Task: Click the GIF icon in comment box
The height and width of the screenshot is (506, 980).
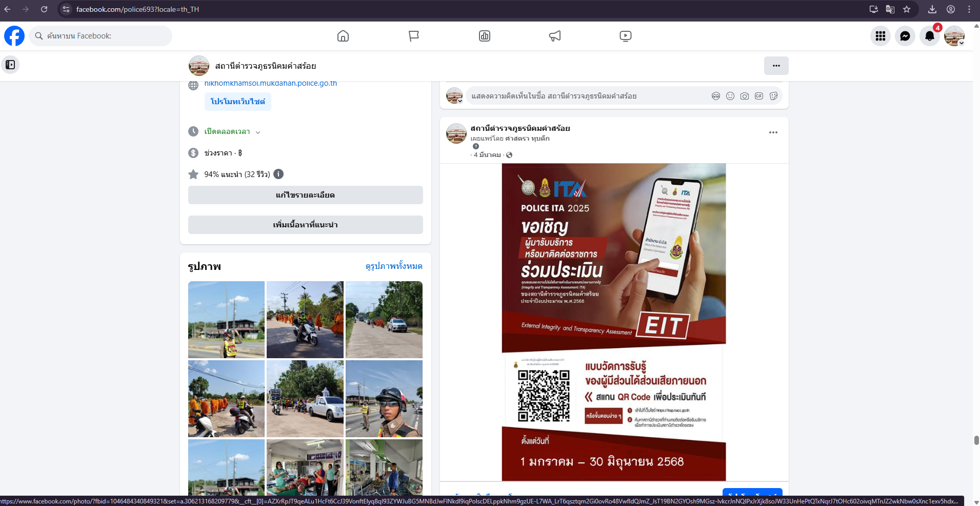Action: [759, 96]
